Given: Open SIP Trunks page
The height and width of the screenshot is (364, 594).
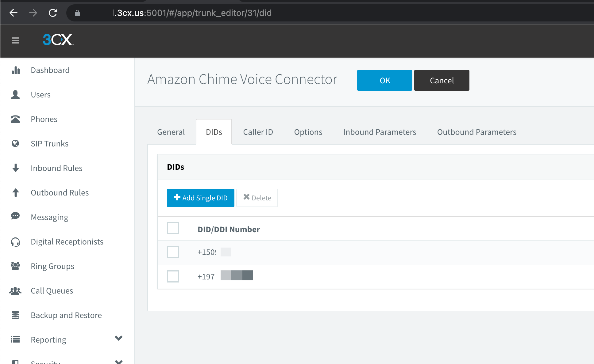Looking at the screenshot, I should pos(49,144).
